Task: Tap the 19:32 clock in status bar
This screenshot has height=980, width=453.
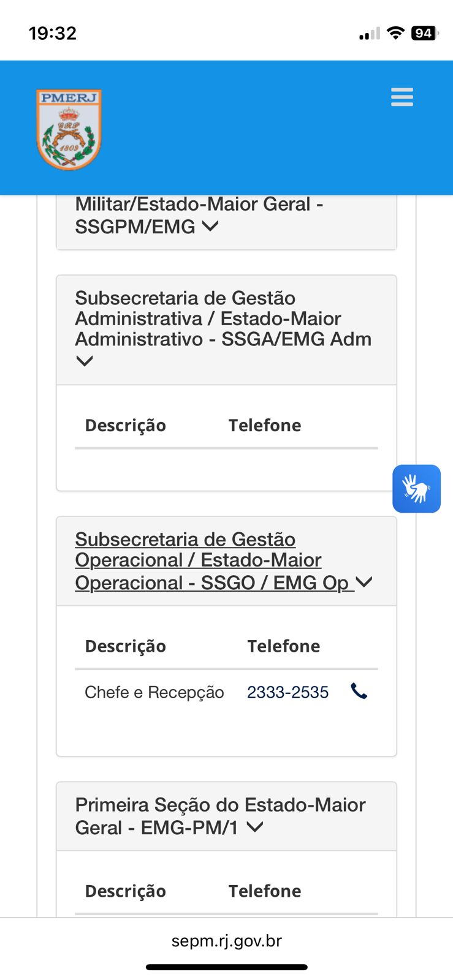Action: [53, 33]
